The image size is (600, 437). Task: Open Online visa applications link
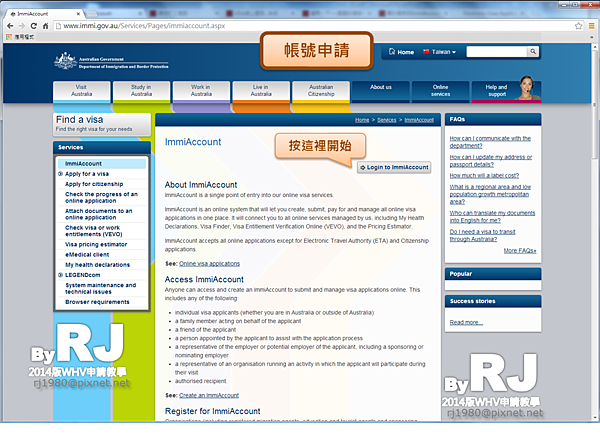tap(209, 264)
